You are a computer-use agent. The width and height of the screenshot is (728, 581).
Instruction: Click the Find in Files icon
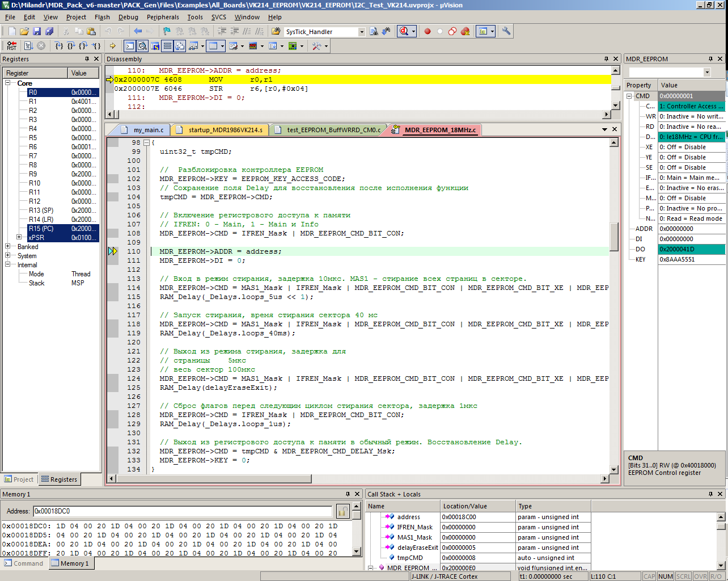pyautogui.click(x=276, y=31)
